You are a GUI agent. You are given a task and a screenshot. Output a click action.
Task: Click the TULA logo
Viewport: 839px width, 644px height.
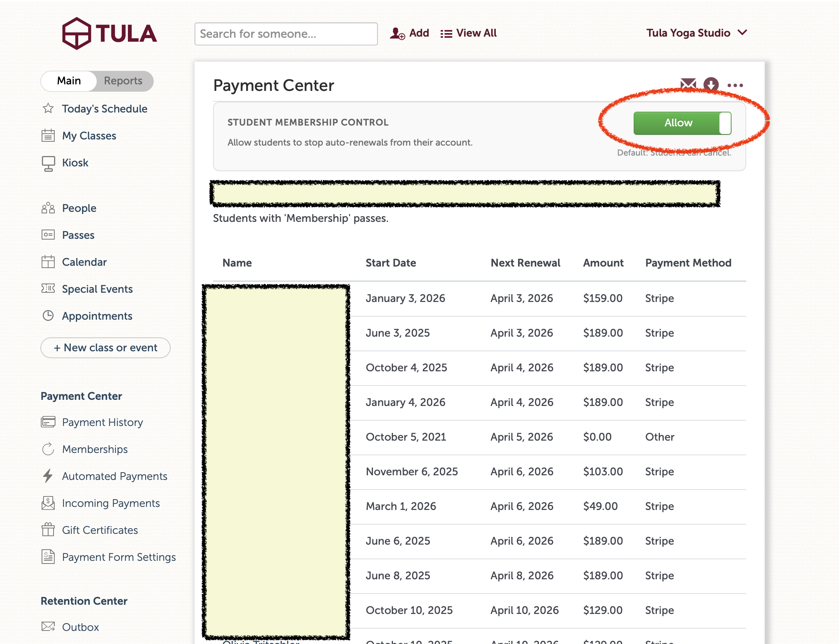pyautogui.click(x=110, y=34)
